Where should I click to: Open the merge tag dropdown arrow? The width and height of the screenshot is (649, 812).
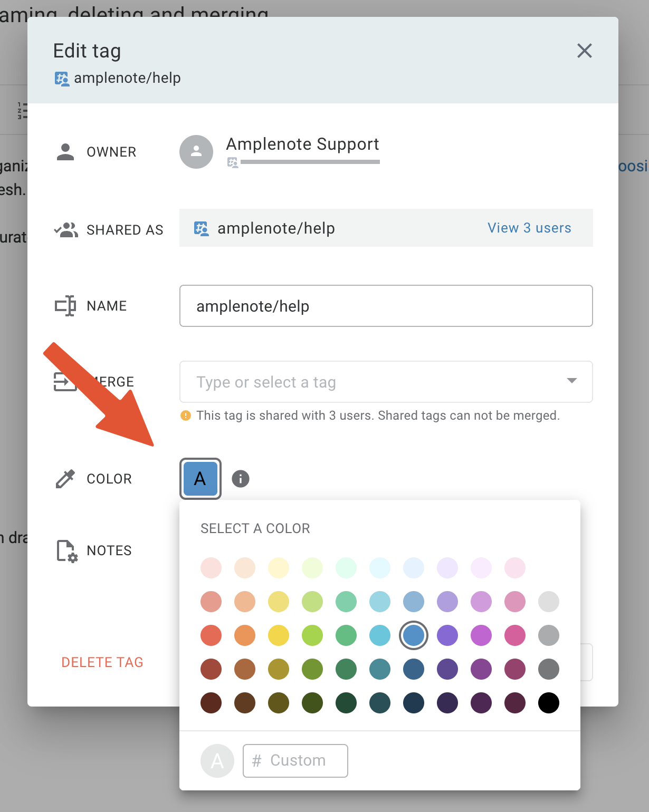pyautogui.click(x=571, y=381)
